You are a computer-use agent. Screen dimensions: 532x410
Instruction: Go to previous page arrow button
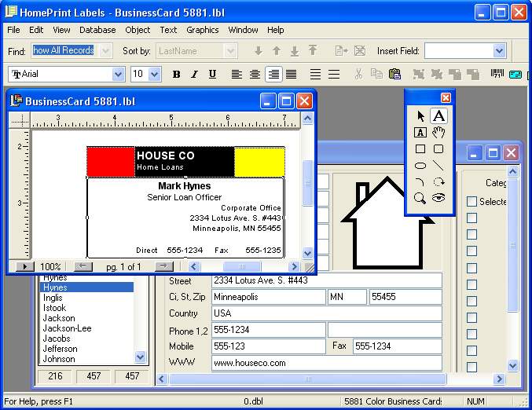[83, 266]
